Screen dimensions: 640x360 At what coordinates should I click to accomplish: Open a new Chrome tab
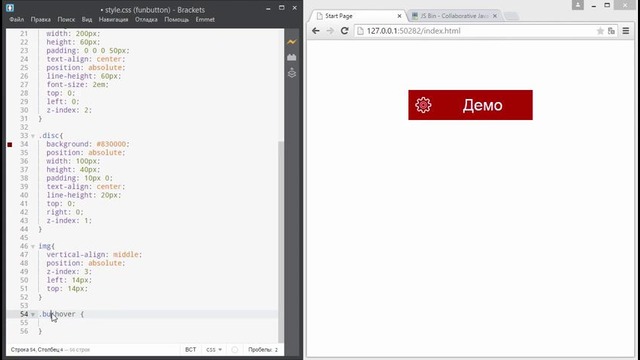tap(511, 16)
